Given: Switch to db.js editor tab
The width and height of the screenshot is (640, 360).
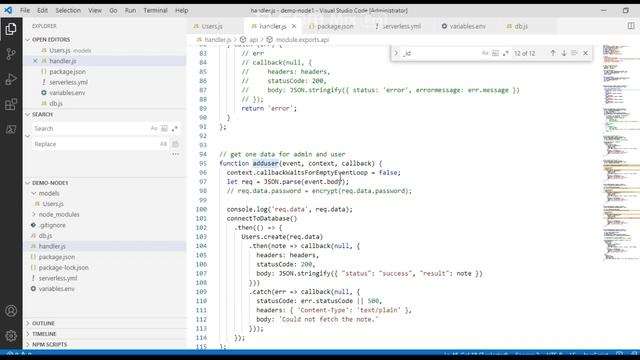Looking at the screenshot, I should tap(521, 26).
